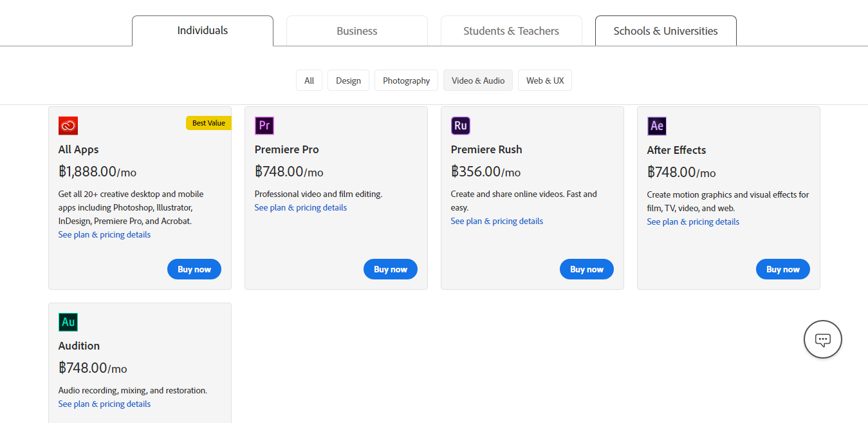
Task: Filter plans by All categories
Action: tap(309, 80)
